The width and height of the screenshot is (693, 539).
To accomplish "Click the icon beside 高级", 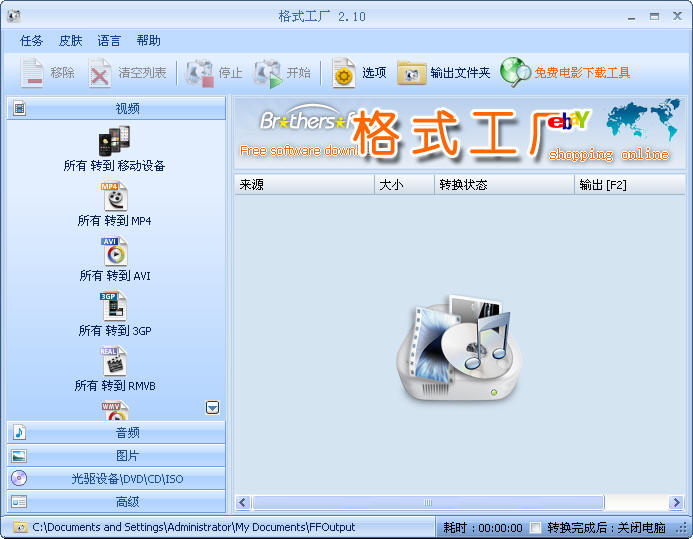I will click(19, 501).
